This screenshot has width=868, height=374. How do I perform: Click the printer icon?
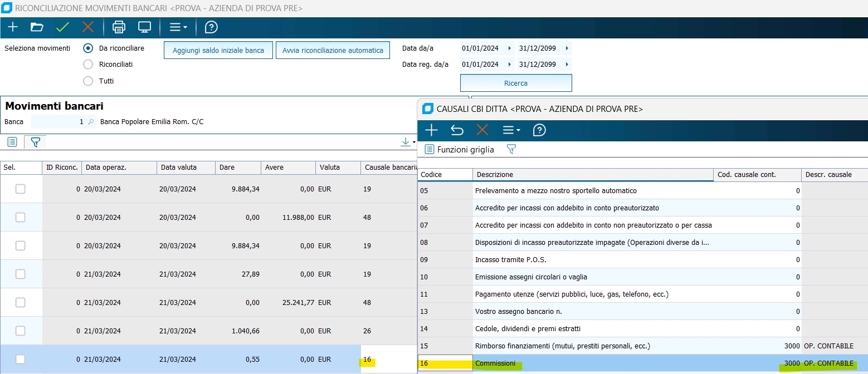119,27
